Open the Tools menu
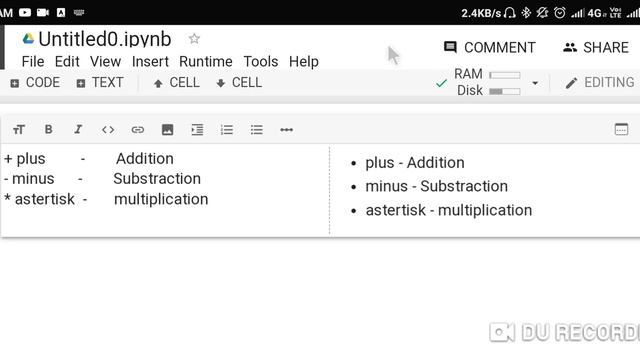 pos(261,62)
